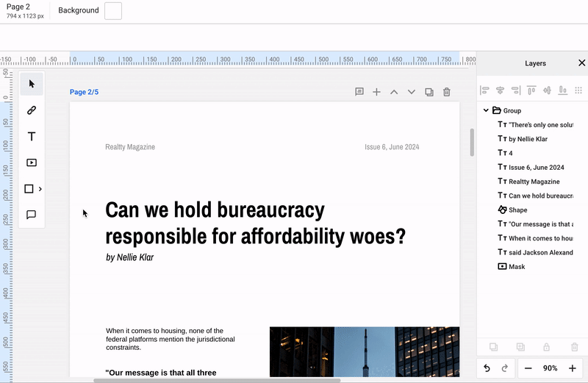This screenshot has width=588, height=383.
Task: Select the Mask layer
Action: click(x=512, y=267)
